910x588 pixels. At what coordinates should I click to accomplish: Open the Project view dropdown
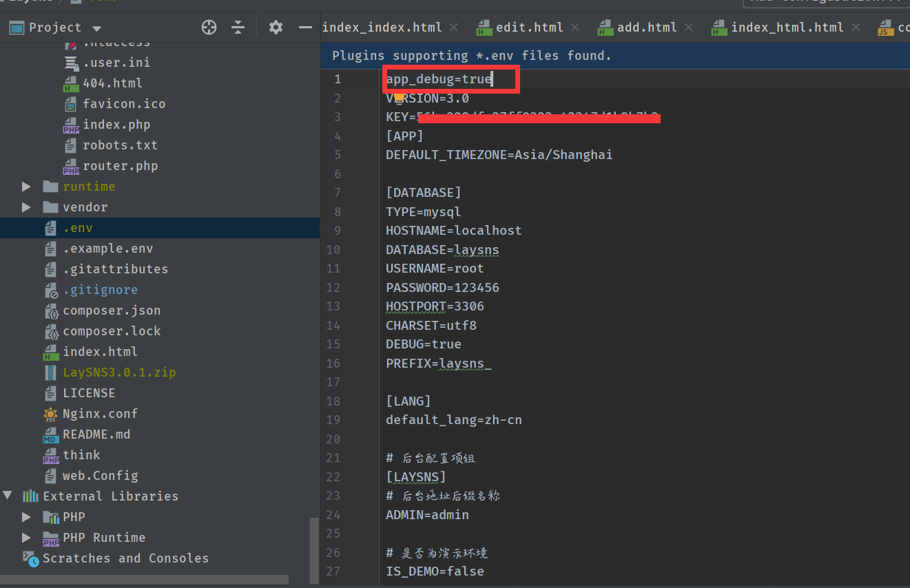(x=96, y=28)
